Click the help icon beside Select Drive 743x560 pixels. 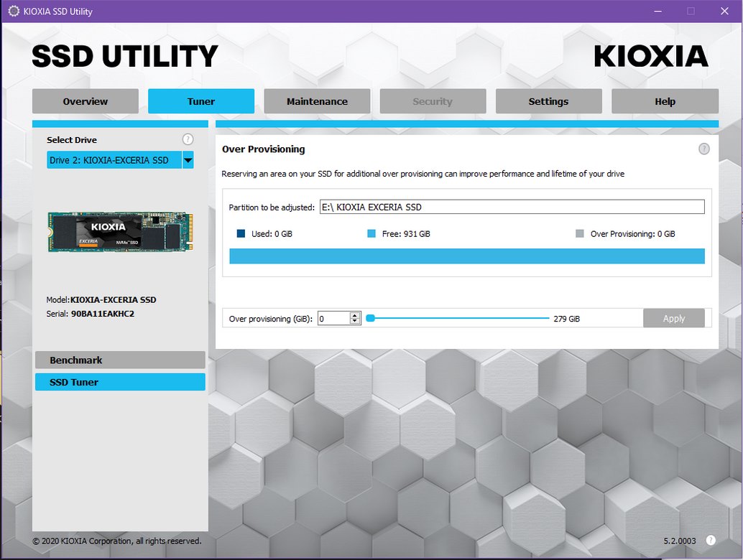pyautogui.click(x=188, y=139)
